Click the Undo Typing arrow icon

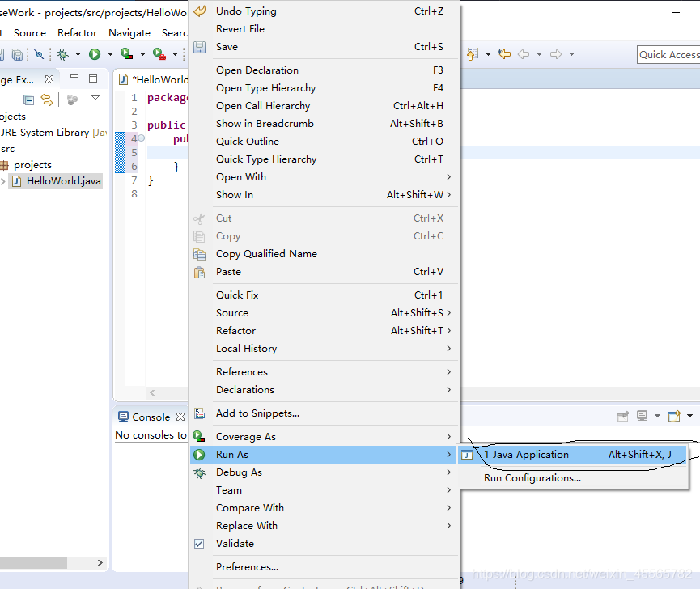pyautogui.click(x=200, y=11)
